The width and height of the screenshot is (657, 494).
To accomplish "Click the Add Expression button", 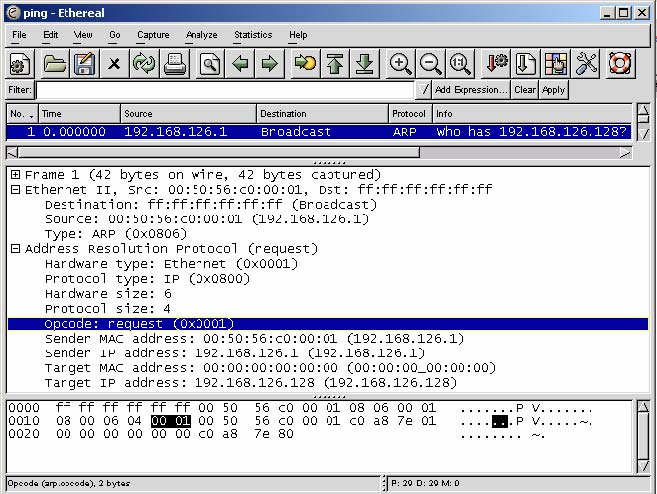I will click(471, 90).
